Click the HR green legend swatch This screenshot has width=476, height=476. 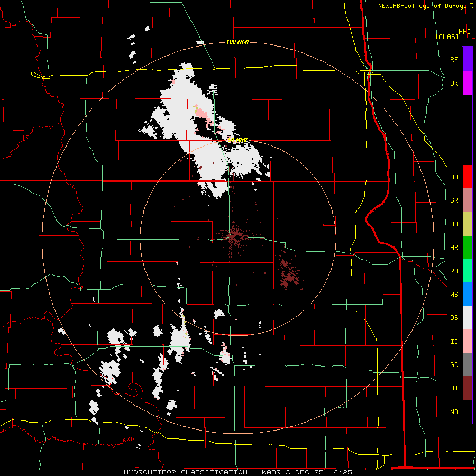[x=467, y=248]
